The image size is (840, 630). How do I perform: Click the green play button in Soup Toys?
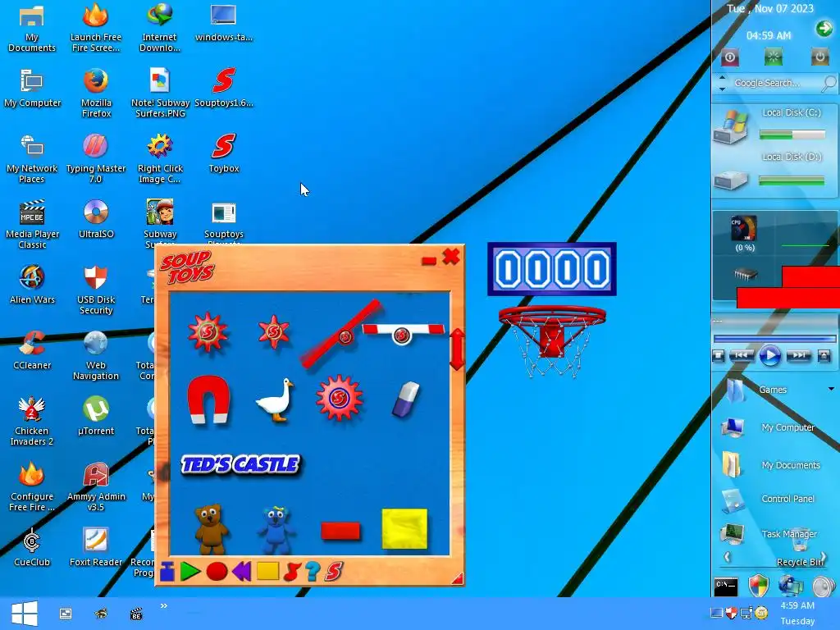point(190,572)
